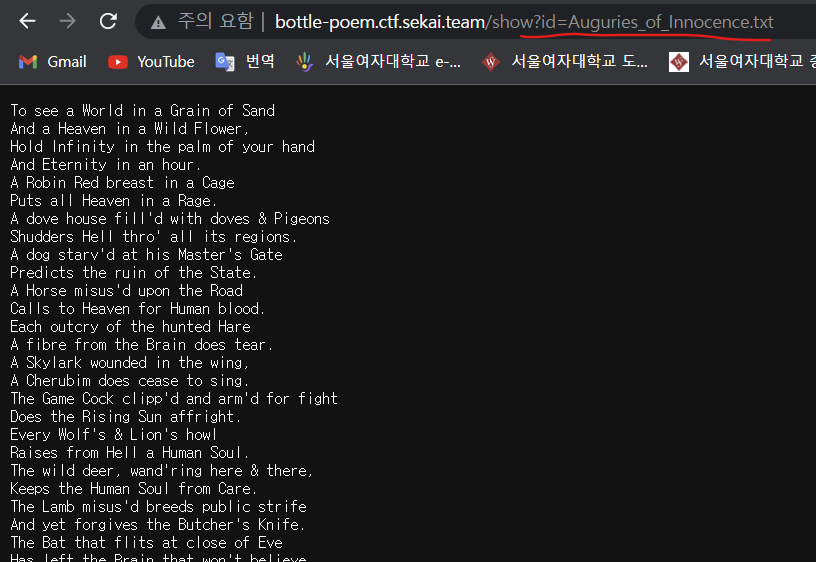Open the not-secure site warning icon
Image resolution: width=816 pixels, height=562 pixels.
(158, 22)
